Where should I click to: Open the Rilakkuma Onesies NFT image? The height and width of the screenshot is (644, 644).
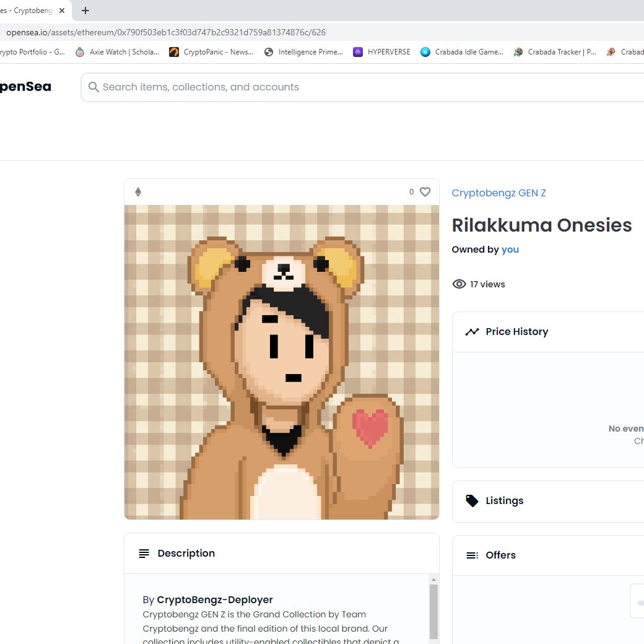coord(282,362)
